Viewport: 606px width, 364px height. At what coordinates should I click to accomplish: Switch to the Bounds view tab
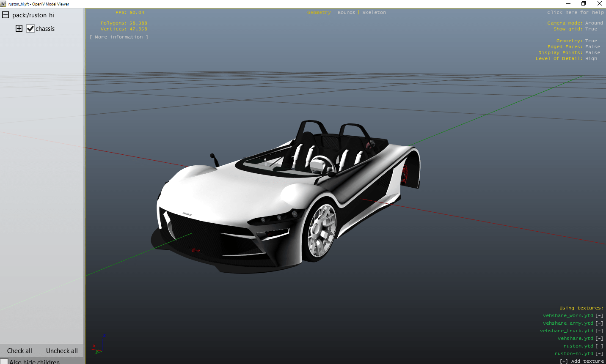coord(346,13)
